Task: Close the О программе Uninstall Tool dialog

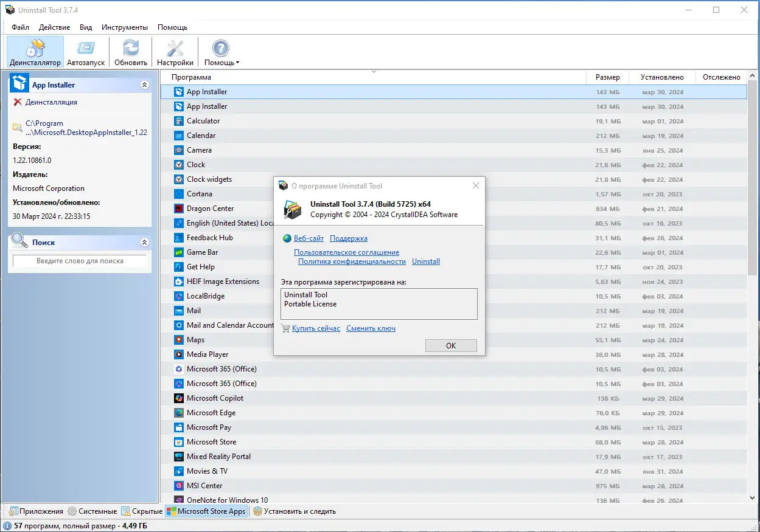Action: click(x=475, y=185)
